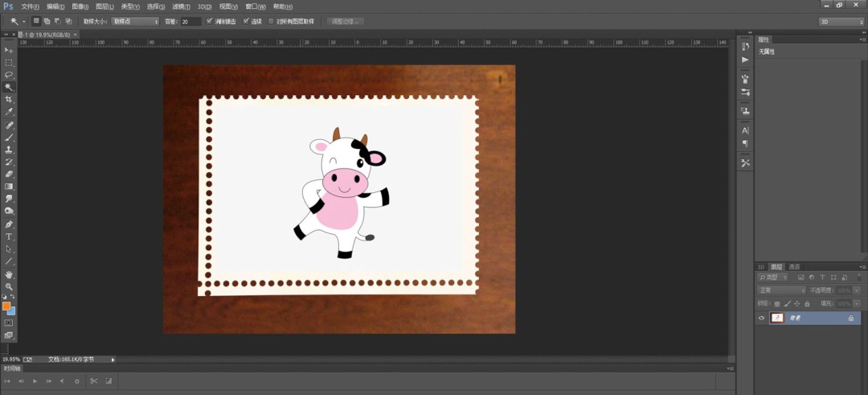
Task: Select the Eyedropper tool
Action: coord(9,112)
